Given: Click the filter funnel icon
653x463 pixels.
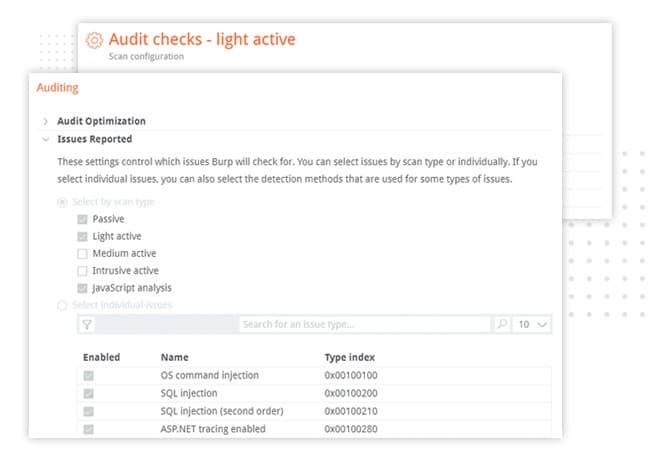Looking at the screenshot, I should [x=87, y=324].
